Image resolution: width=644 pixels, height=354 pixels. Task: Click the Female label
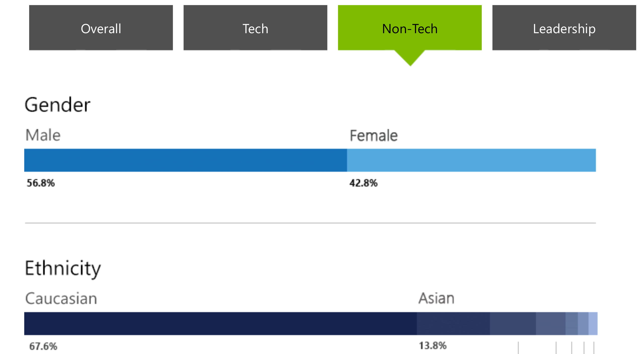(374, 136)
